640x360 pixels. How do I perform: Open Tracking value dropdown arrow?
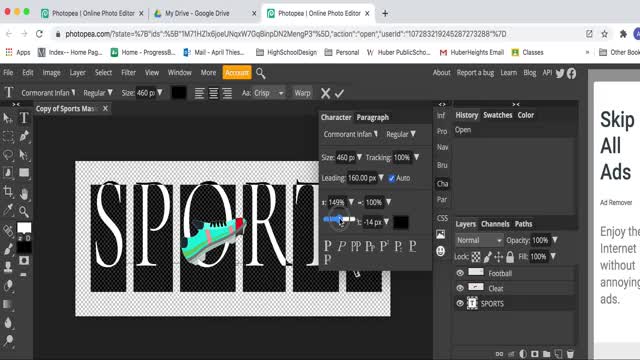416,157
